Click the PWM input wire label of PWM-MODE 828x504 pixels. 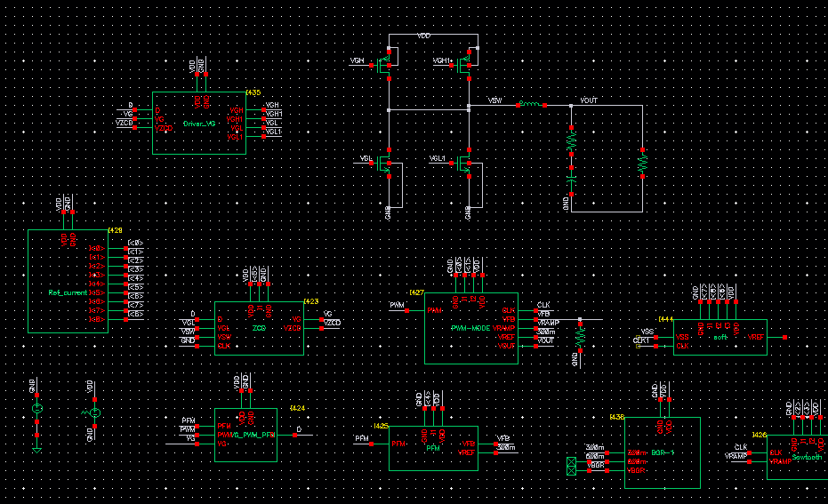pos(397,306)
